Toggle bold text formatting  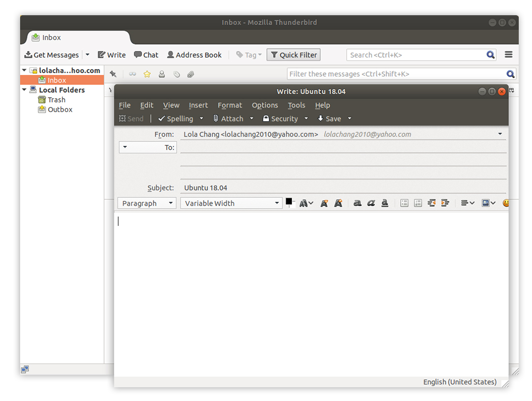click(x=357, y=203)
